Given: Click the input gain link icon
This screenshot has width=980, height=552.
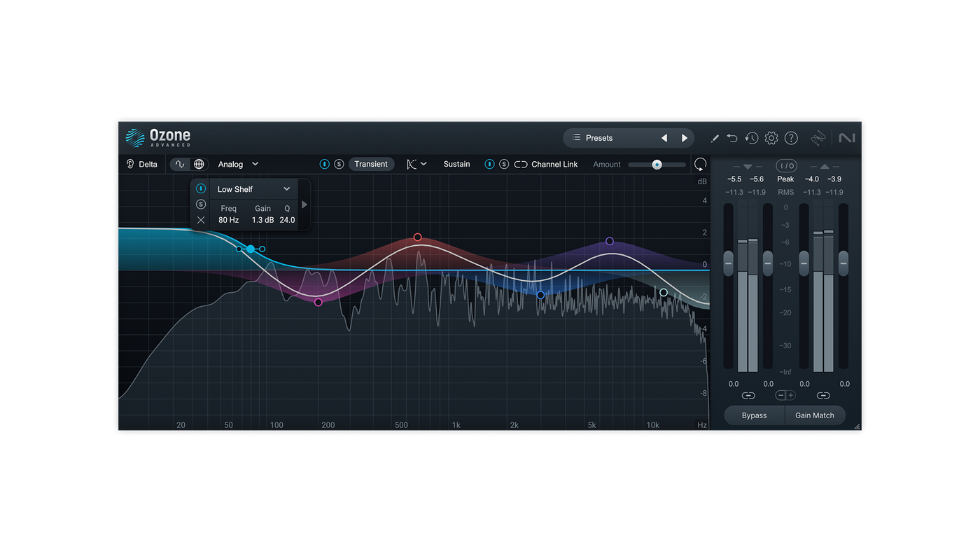Looking at the screenshot, I should (748, 395).
